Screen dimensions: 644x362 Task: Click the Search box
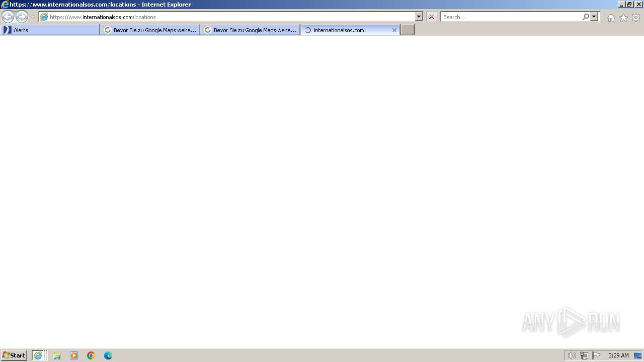pyautogui.click(x=511, y=17)
